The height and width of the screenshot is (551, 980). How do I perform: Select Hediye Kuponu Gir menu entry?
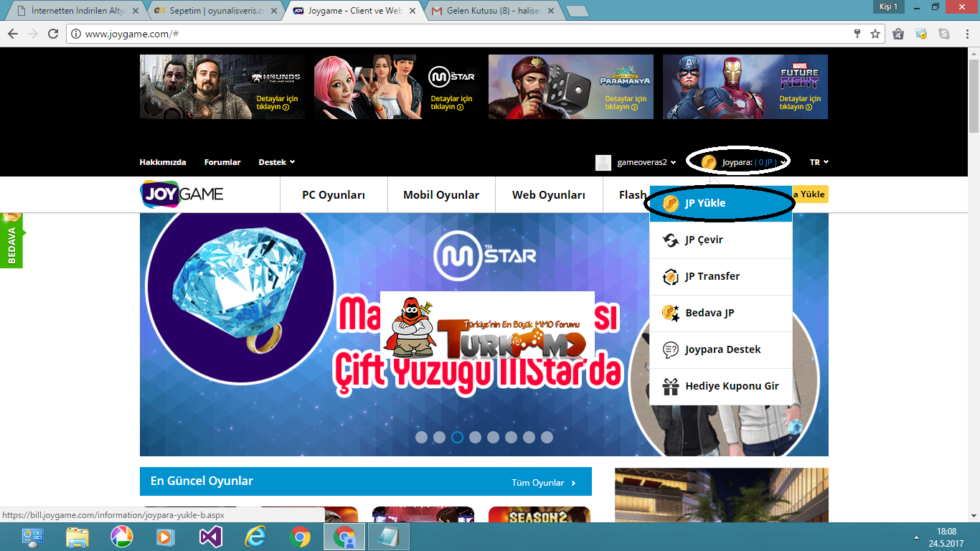pyautogui.click(x=721, y=386)
